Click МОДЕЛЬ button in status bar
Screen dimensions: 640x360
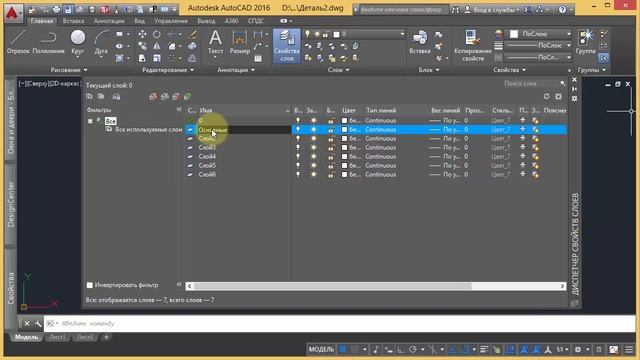(x=321, y=349)
